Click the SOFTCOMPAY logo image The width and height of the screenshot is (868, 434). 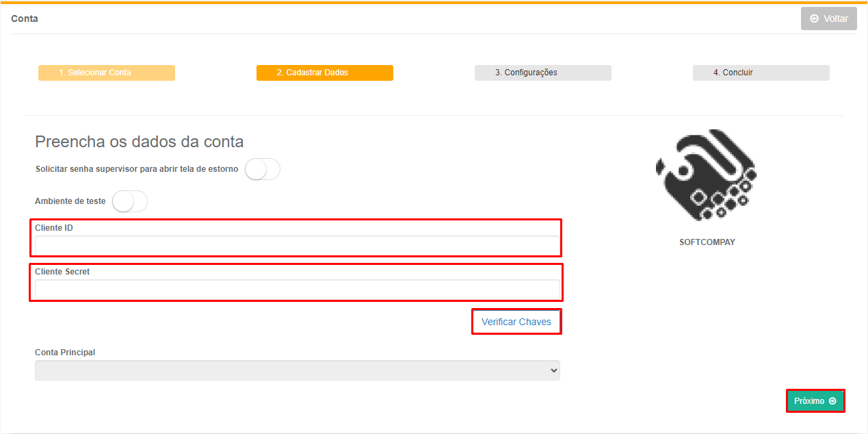click(706, 175)
